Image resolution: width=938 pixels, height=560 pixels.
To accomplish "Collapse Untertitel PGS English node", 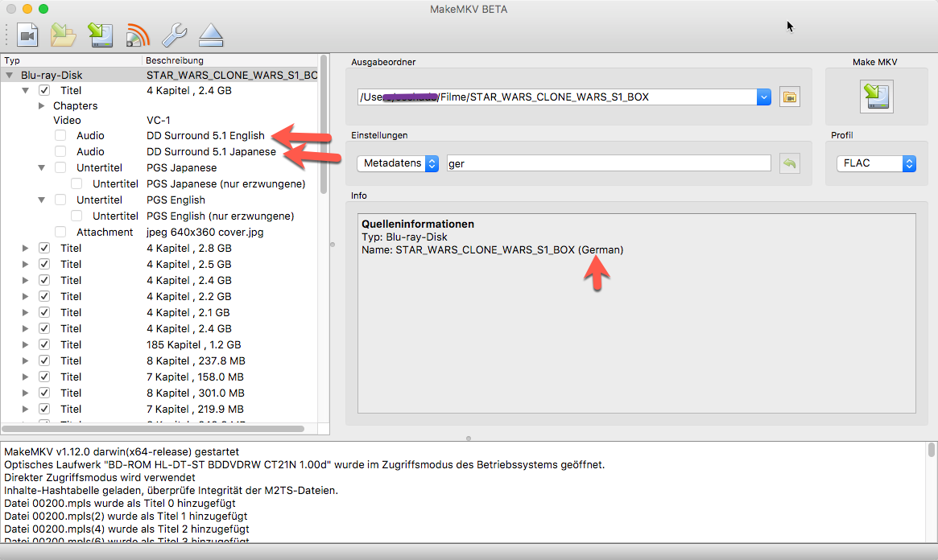I will [41, 200].
